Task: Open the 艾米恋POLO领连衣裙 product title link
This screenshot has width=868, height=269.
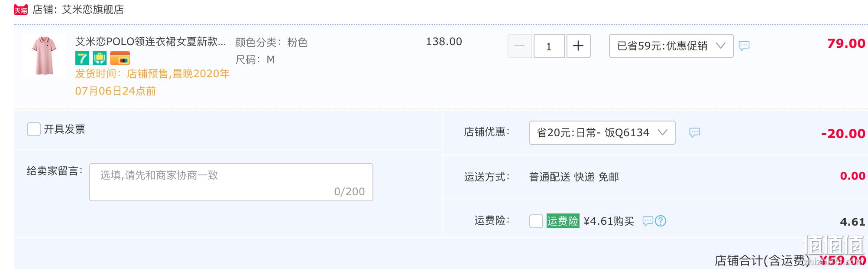Action: (x=151, y=42)
